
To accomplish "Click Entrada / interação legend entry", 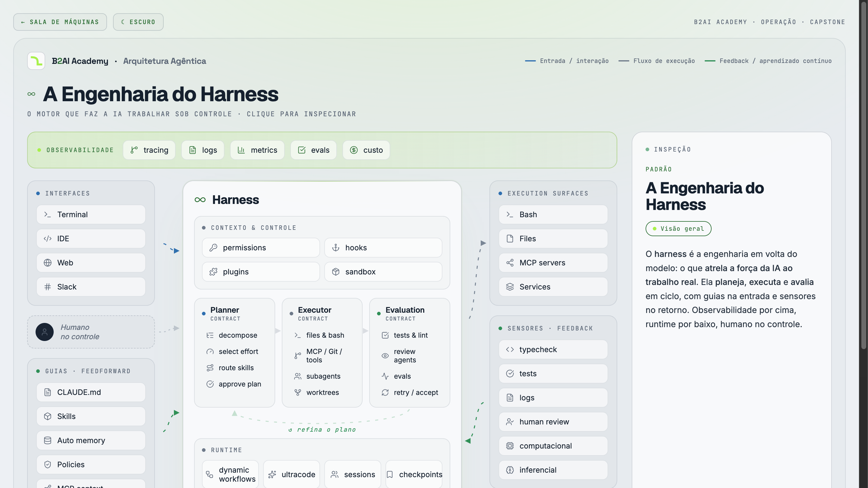I will pos(567,61).
